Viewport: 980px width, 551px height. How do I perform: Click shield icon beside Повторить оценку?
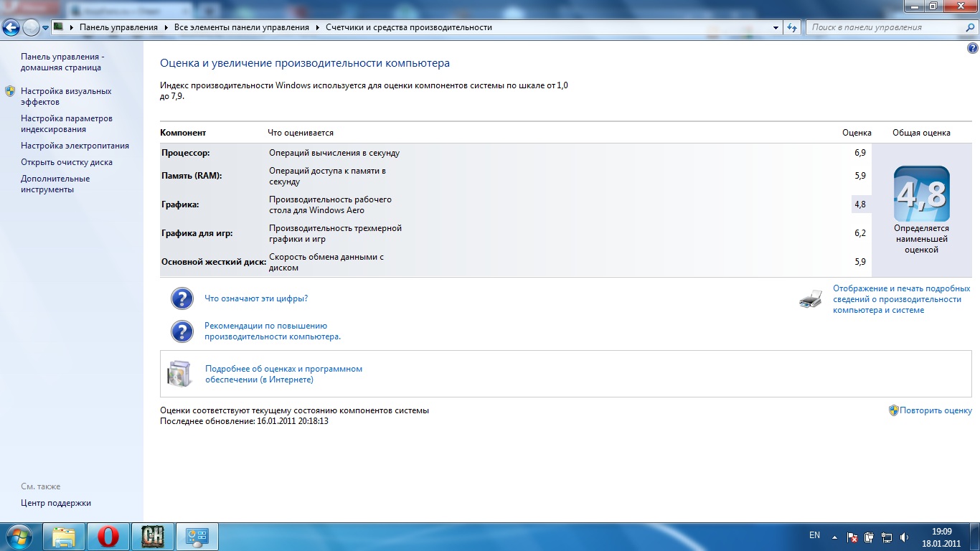coord(894,410)
